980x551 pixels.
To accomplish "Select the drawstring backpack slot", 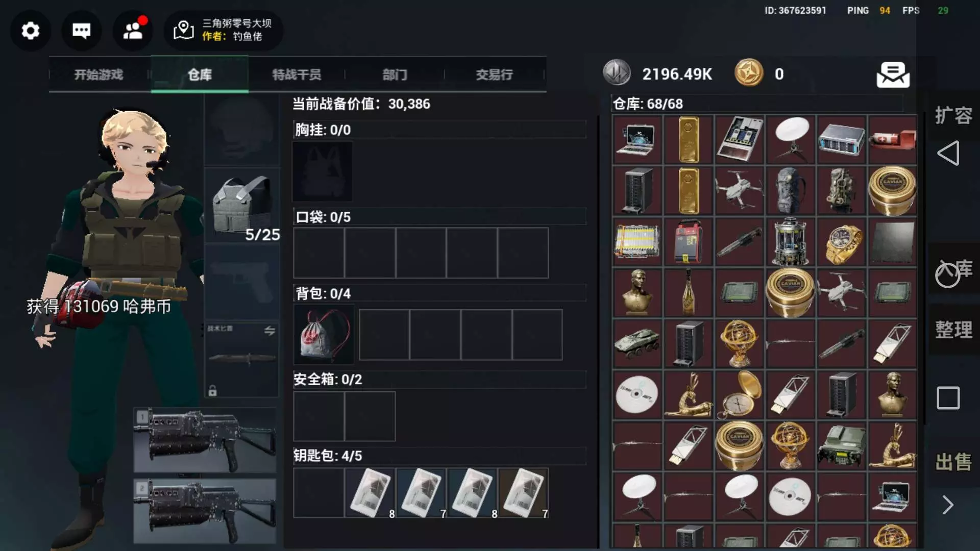I will point(324,335).
